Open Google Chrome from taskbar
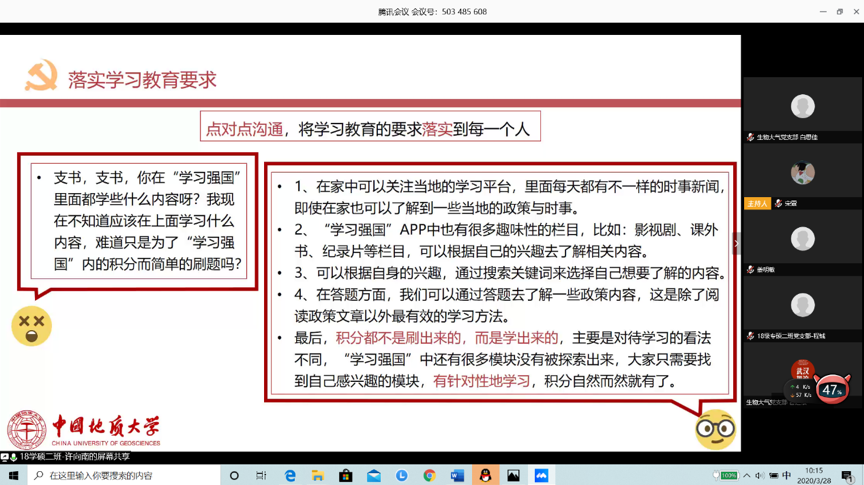The image size is (864, 485). [429, 476]
